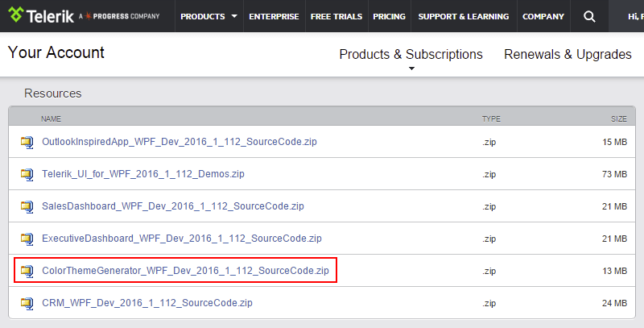Click the zip icon beside ExecutiveDashboard file
The image size is (644, 328).
(27, 239)
